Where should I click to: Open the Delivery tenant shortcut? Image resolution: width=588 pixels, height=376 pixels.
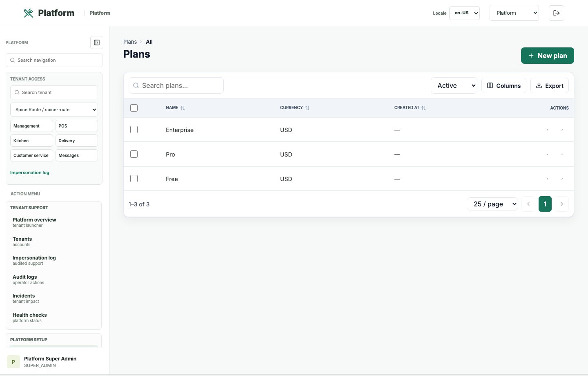click(77, 141)
